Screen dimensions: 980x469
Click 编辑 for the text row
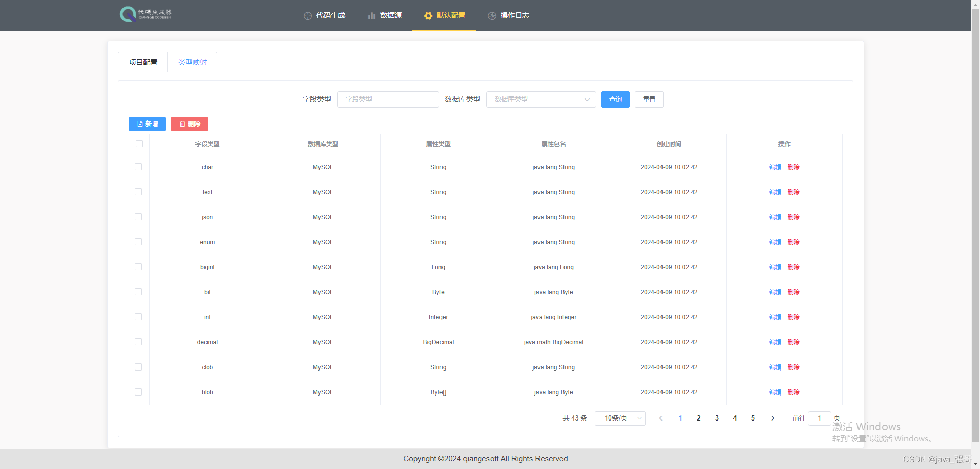[775, 192]
